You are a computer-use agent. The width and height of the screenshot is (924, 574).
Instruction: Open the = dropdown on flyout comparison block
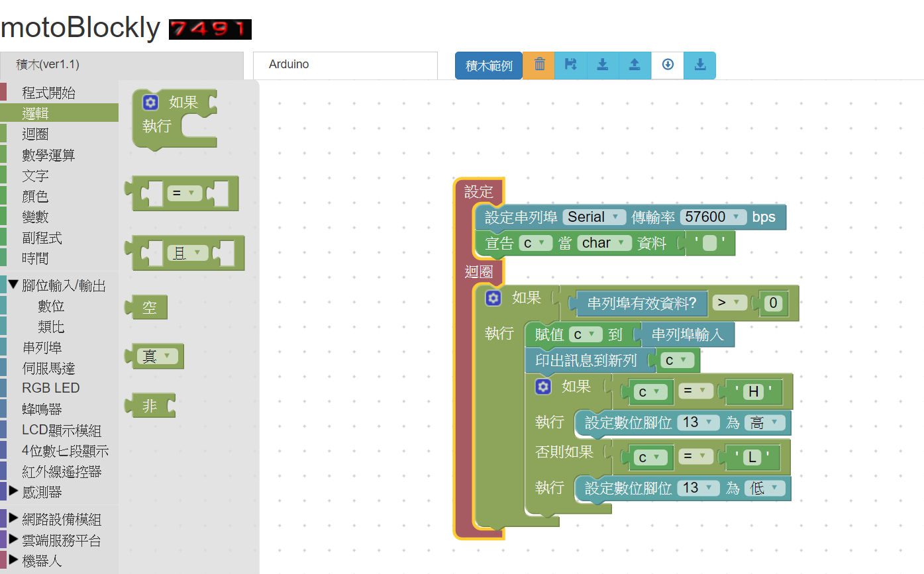pyautogui.click(x=184, y=193)
